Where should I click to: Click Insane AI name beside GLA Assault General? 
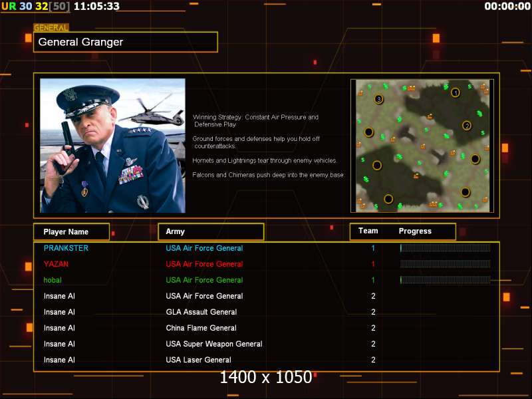(x=59, y=312)
